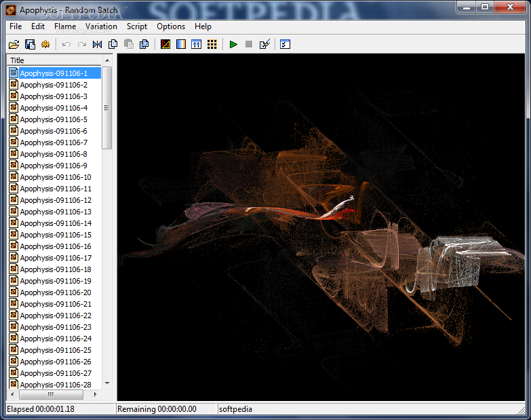The image size is (531, 420).
Task: Select flame Apophysis-091106-15
Action: 54,235
